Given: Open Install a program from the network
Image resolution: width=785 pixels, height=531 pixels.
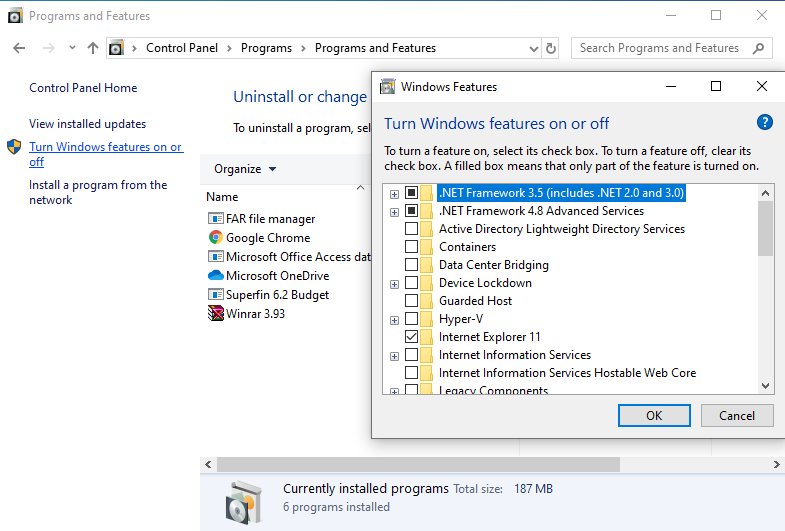Looking at the screenshot, I should click(98, 192).
